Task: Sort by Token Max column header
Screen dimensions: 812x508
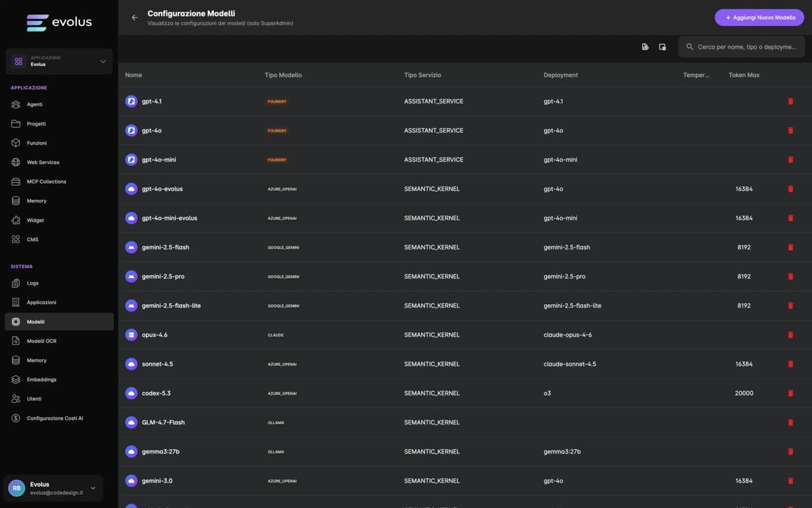Action: click(x=743, y=75)
